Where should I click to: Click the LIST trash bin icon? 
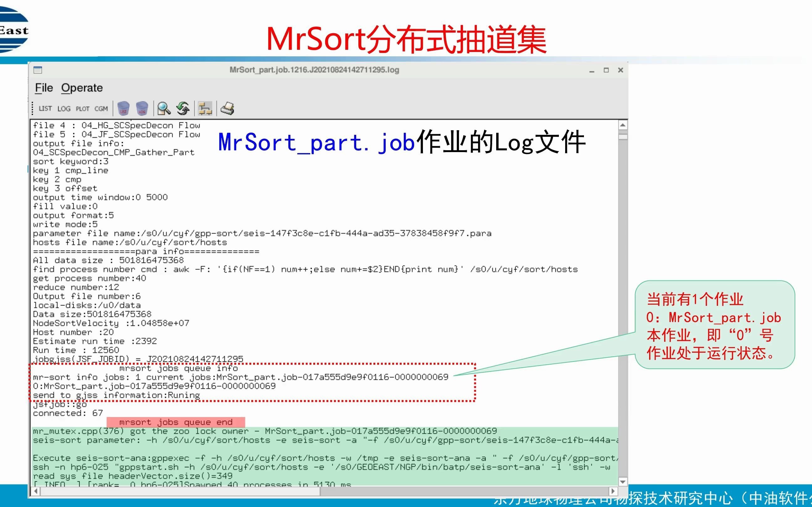[x=123, y=109]
